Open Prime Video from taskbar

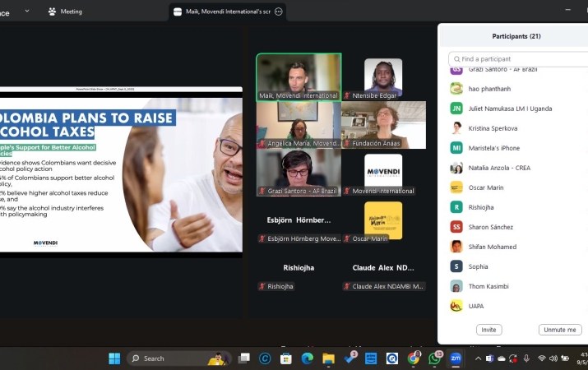(x=371, y=358)
